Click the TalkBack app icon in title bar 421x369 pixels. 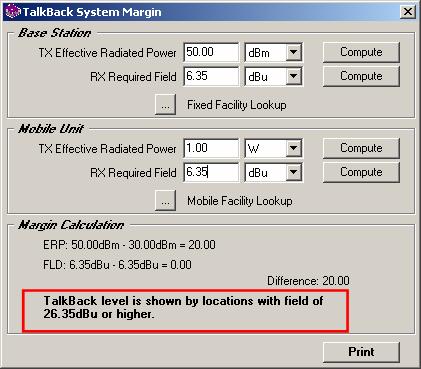point(12,12)
